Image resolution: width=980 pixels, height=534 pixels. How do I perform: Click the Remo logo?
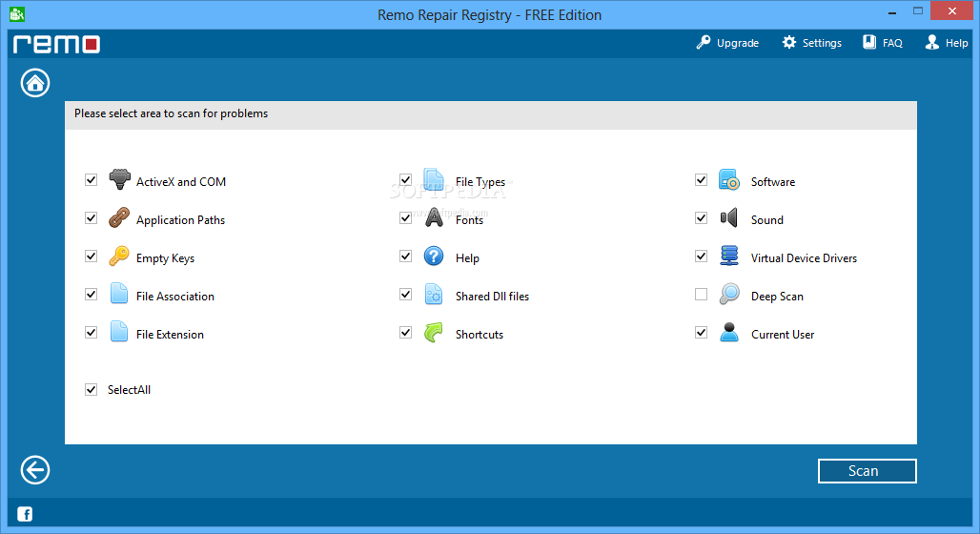57,44
